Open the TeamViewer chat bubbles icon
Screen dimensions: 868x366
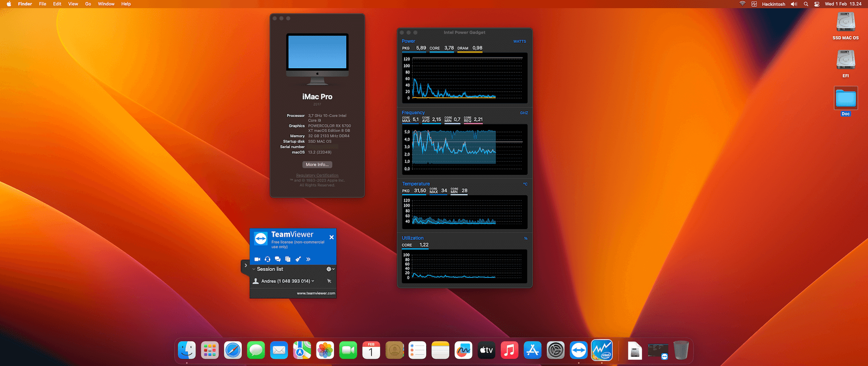[x=278, y=259]
